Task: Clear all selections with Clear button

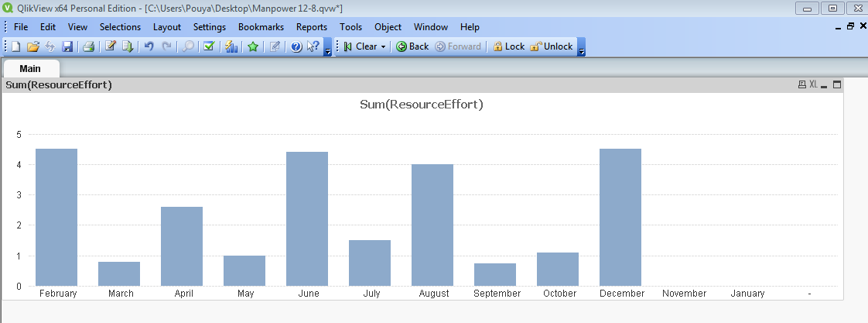Action: tap(361, 46)
